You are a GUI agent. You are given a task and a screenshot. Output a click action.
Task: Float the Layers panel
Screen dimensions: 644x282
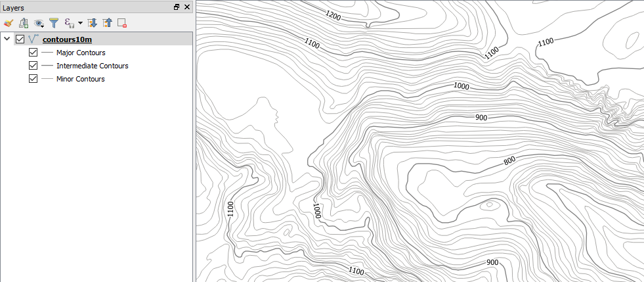click(177, 7)
